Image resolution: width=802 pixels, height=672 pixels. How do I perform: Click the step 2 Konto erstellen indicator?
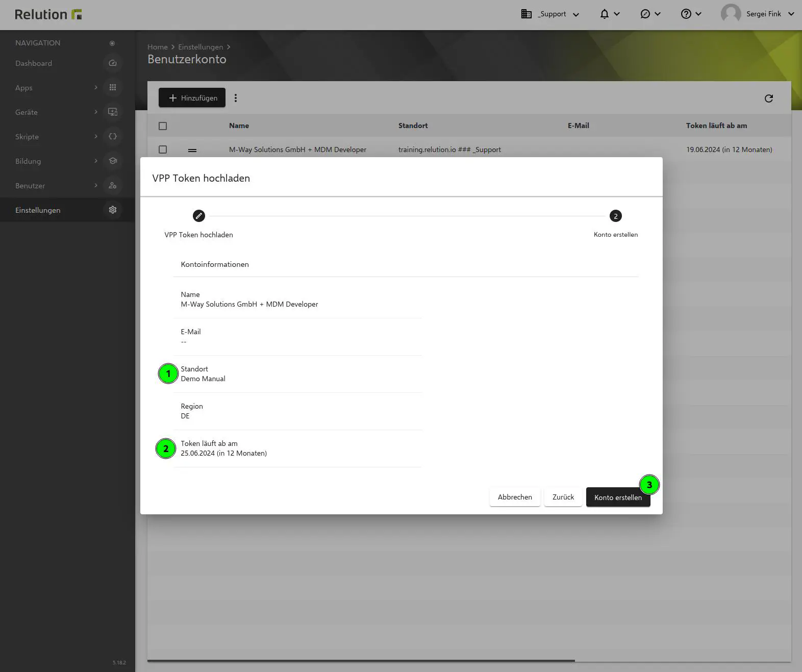(615, 216)
